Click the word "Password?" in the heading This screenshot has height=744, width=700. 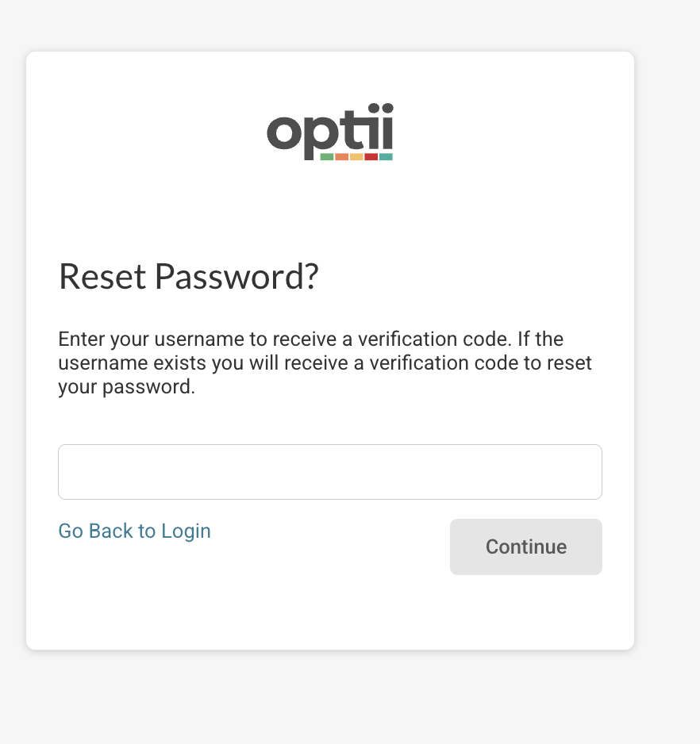(x=237, y=277)
